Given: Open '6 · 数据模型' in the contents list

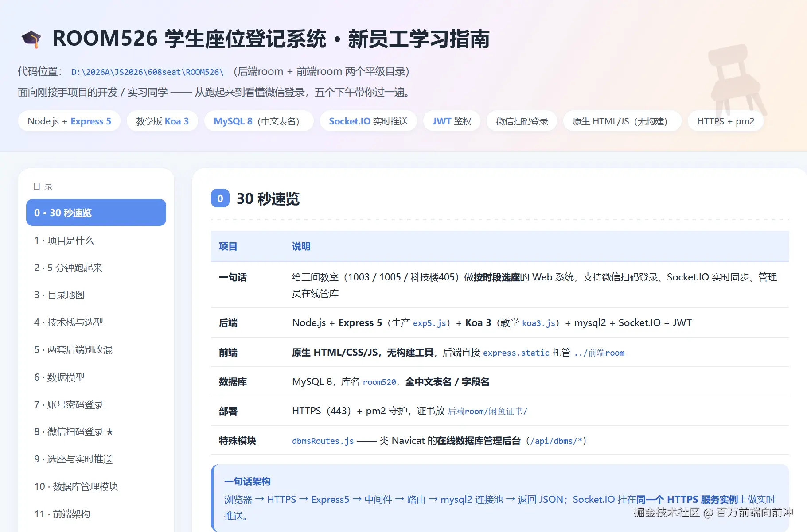Looking at the screenshot, I should tap(96, 377).
